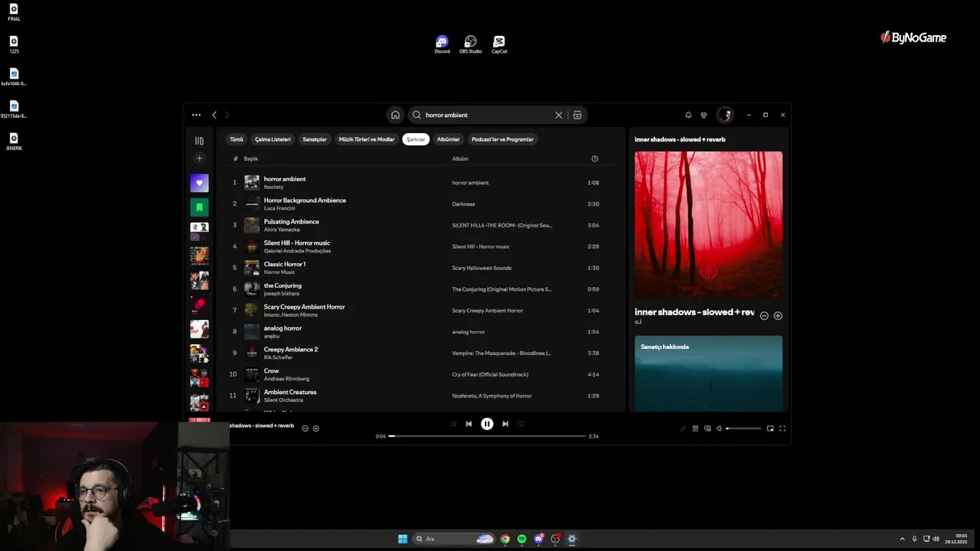980x551 pixels.
Task: Open the CapCut desktop shortcut
Action: [x=499, y=44]
